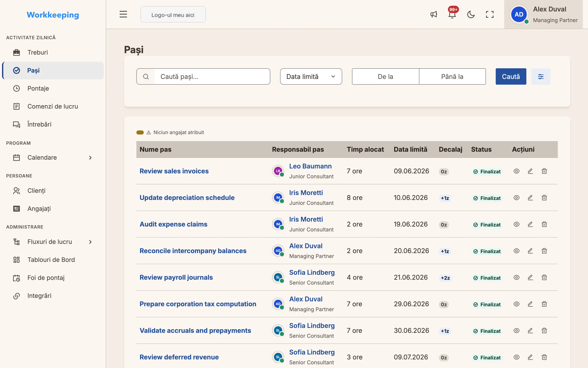View Reconcile intercompany balances via eye icon
The image size is (588, 368).
click(x=516, y=251)
